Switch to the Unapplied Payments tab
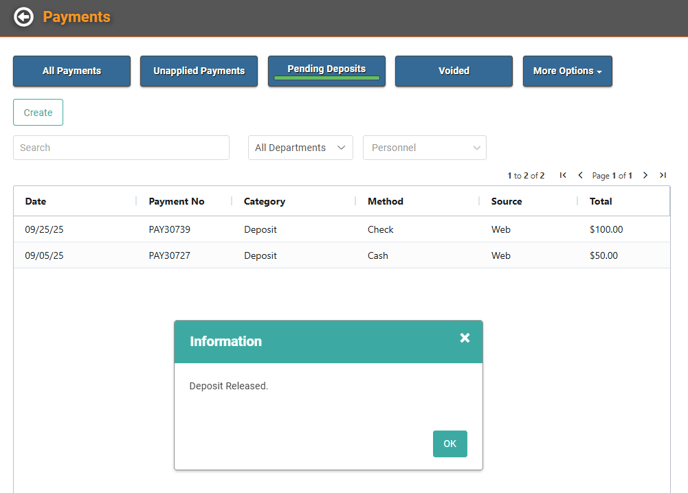 pyautogui.click(x=199, y=71)
